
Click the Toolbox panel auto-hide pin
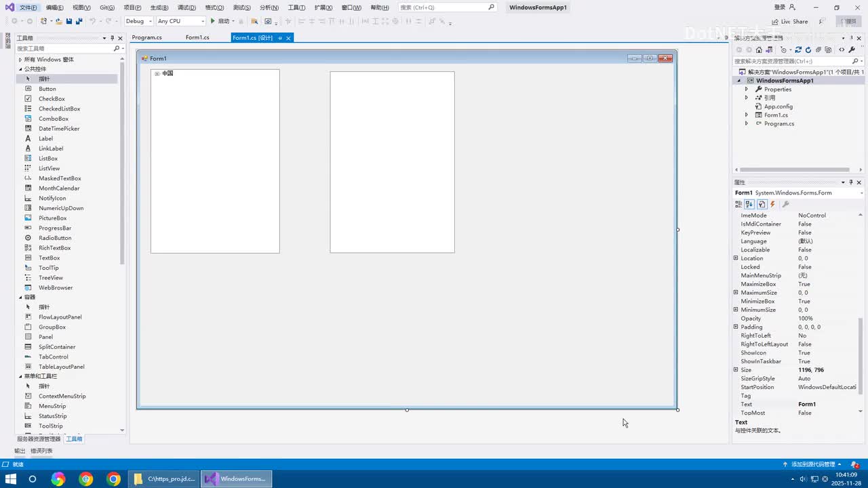pos(112,38)
